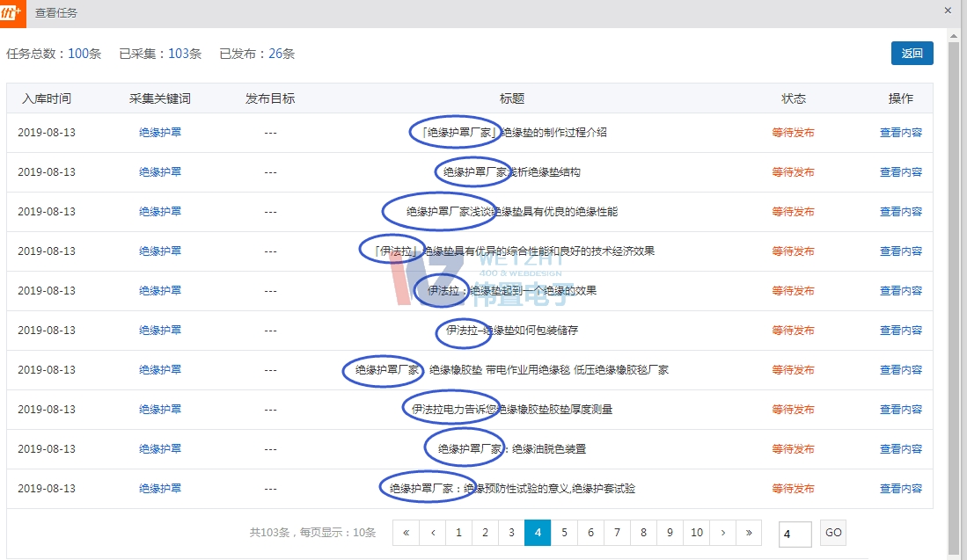Click the orange app logo icon

point(12,13)
